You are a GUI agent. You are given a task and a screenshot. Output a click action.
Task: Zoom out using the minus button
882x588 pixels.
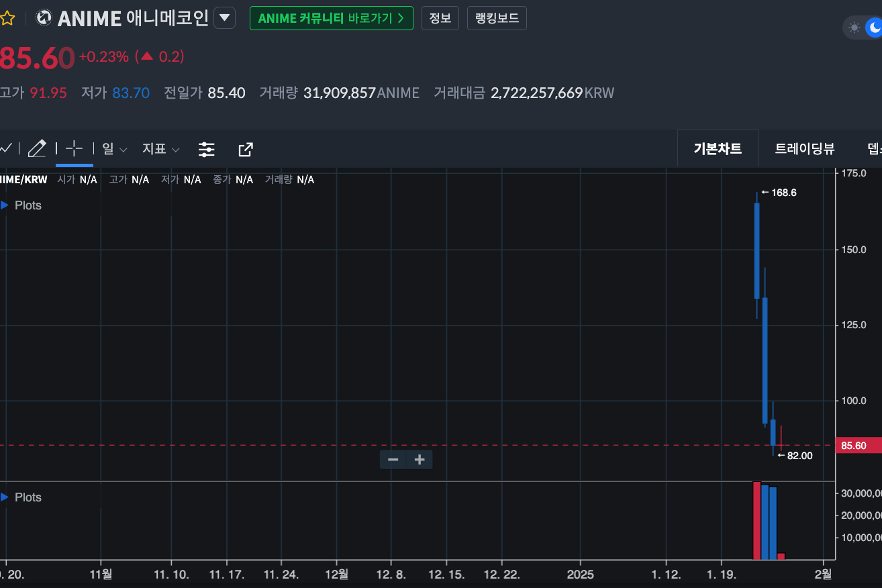(393, 459)
